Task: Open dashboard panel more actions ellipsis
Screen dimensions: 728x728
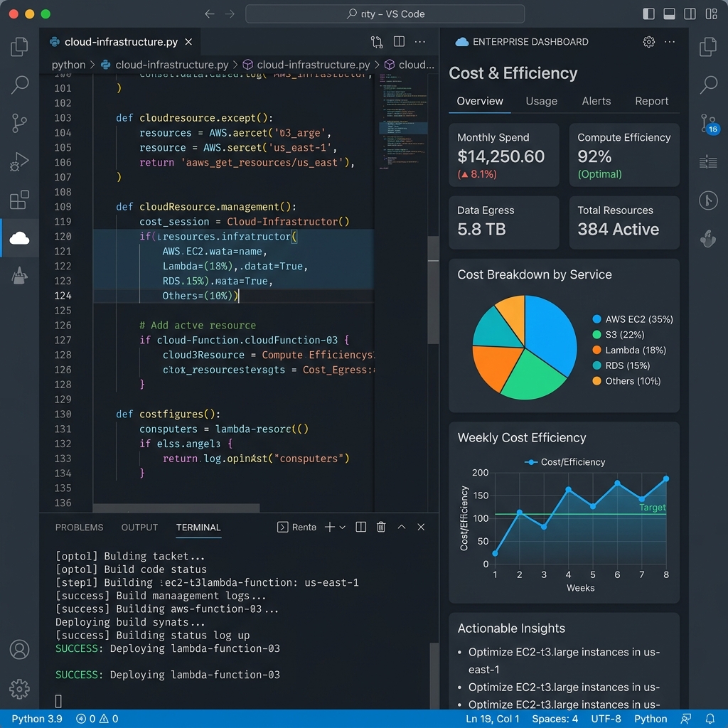Action: click(x=670, y=42)
